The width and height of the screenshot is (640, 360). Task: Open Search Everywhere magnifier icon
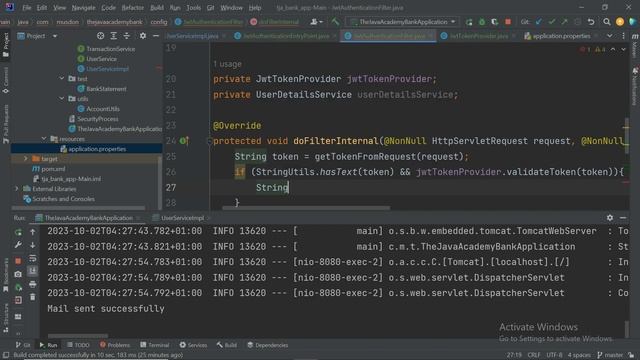click(x=607, y=22)
